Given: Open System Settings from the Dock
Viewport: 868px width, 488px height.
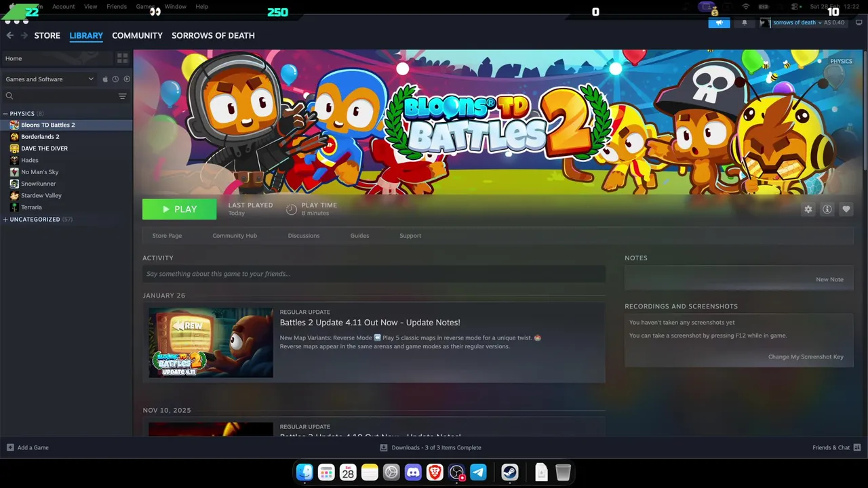Looking at the screenshot, I should (x=391, y=472).
